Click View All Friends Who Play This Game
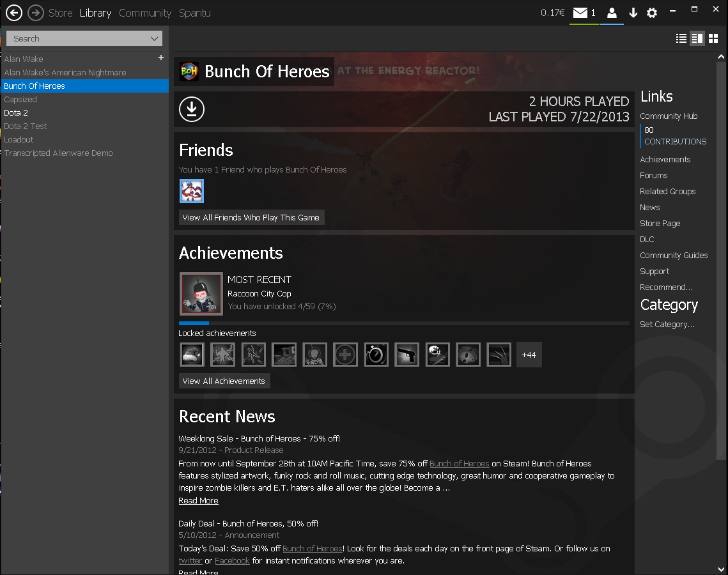 coord(251,218)
